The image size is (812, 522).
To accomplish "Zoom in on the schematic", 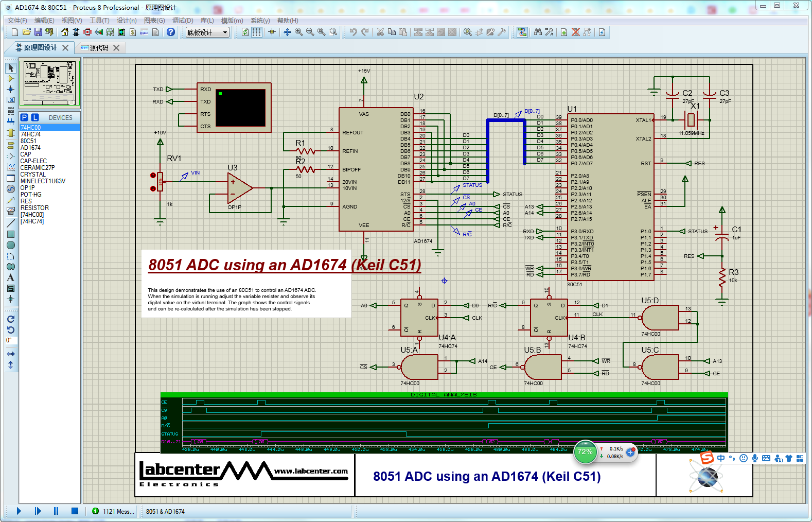I will (298, 32).
